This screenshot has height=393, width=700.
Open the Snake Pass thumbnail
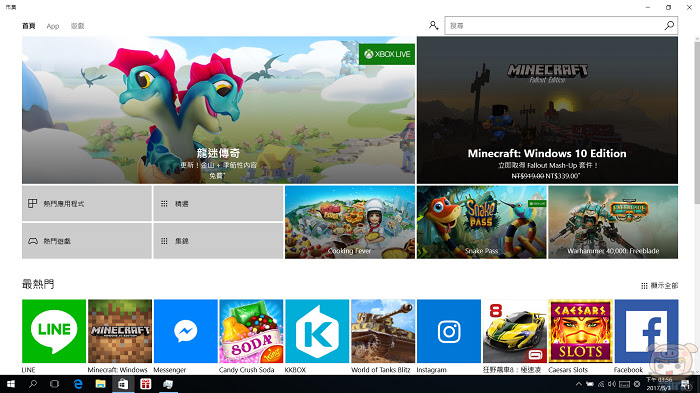tap(481, 222)
